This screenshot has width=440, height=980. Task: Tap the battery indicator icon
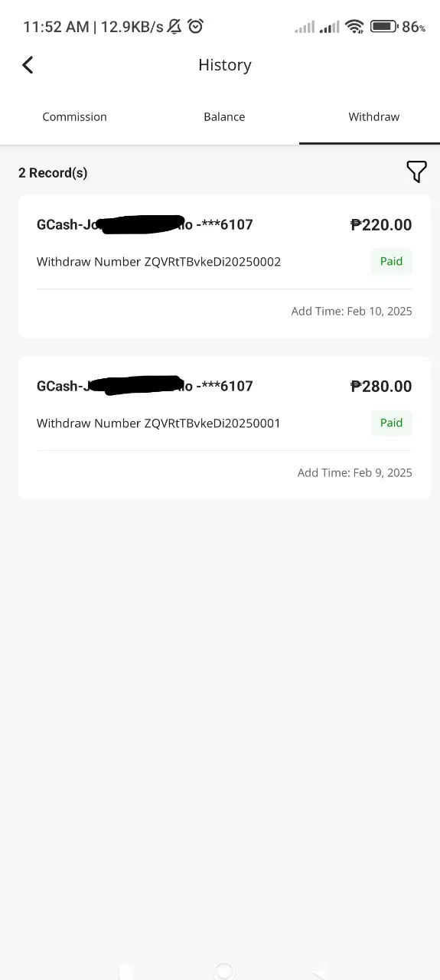(x=383, y=27)
